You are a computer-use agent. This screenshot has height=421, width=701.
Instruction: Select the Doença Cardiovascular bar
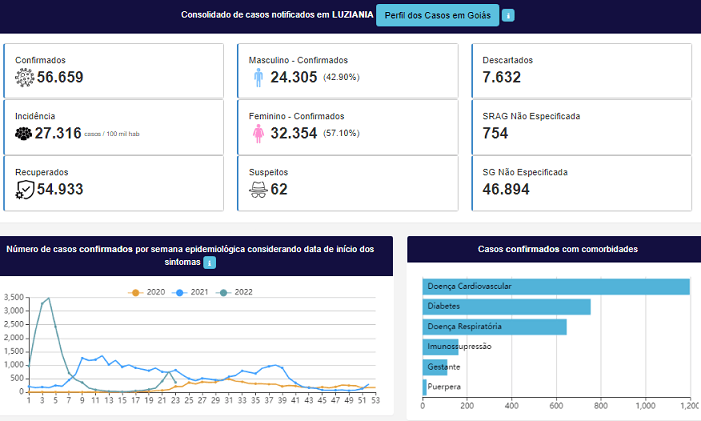tap(555, 287)
